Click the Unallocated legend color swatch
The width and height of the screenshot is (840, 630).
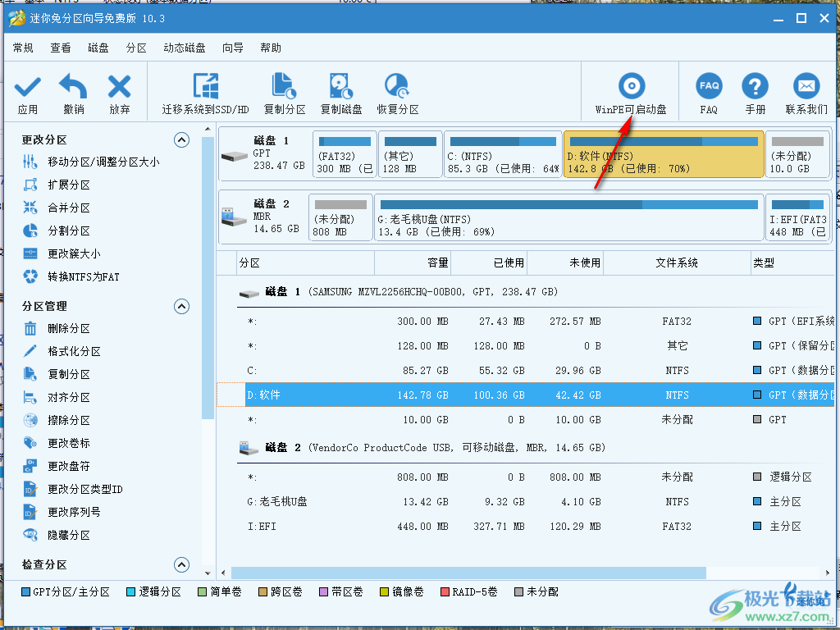click(518, 591)
